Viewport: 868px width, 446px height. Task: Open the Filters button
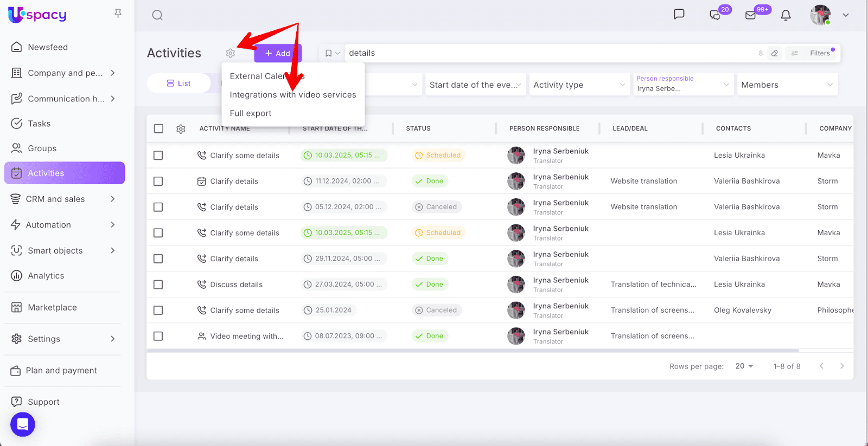coord(814,53)
